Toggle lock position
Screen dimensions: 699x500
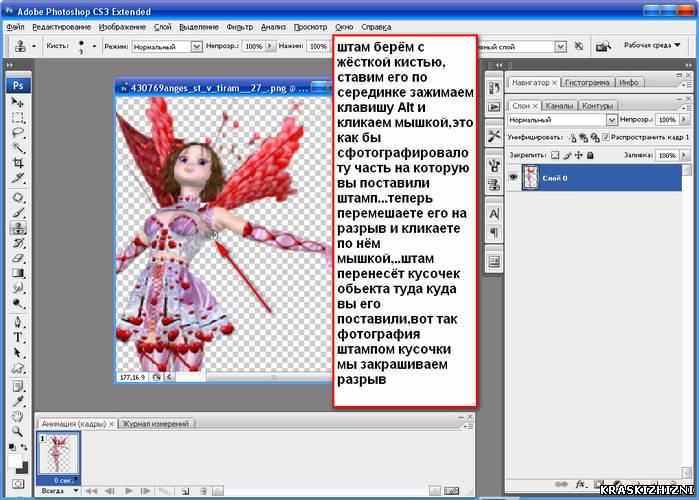[x=579, y=155]
